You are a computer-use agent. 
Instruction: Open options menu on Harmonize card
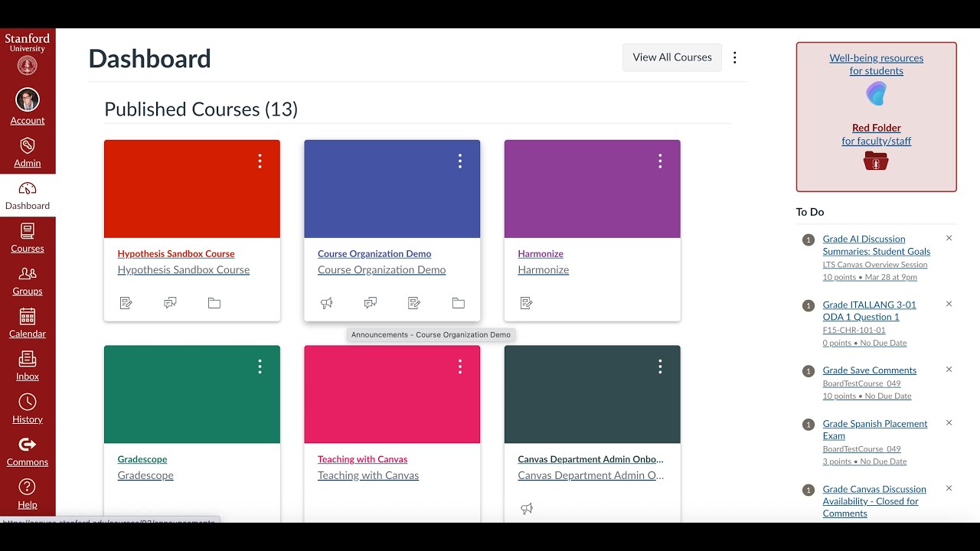tap(660, 161)
